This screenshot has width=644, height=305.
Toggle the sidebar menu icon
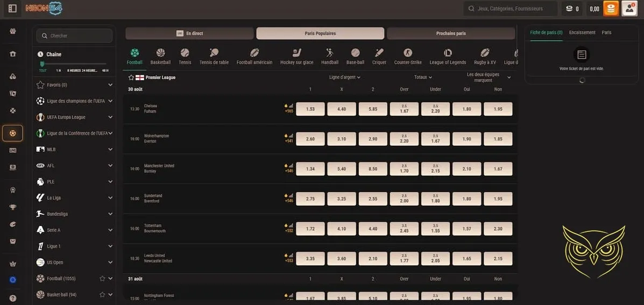click(12, 9)
